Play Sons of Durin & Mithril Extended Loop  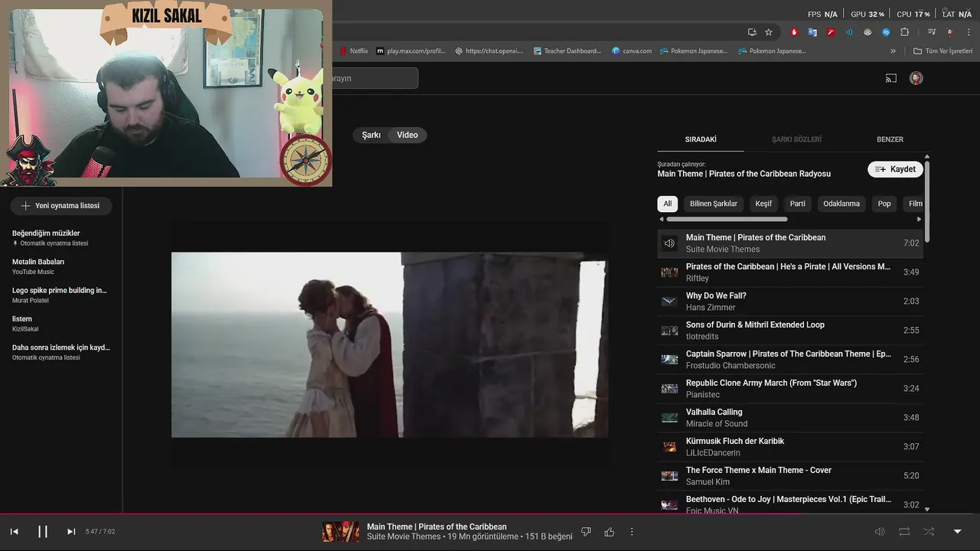coord(790,331)
